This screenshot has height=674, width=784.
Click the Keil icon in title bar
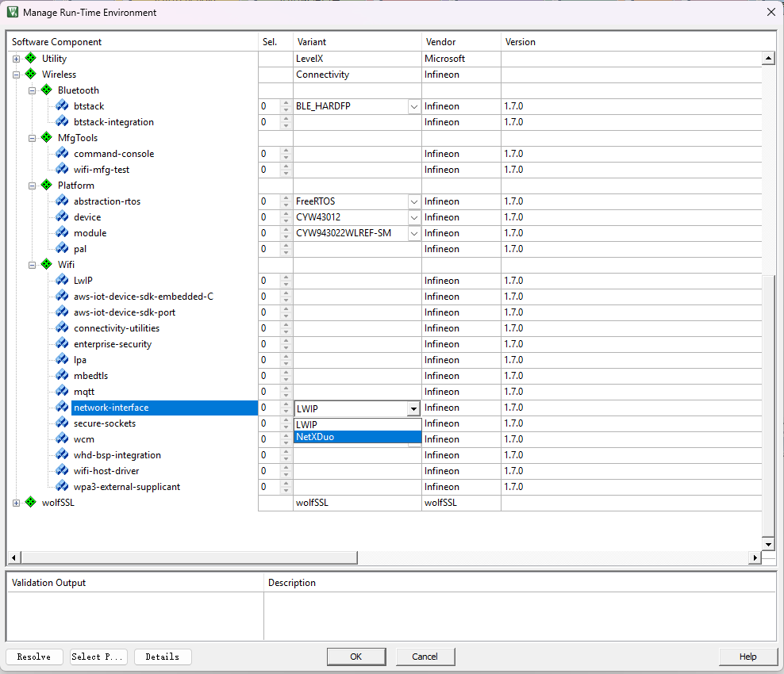(x=13, y=13)
